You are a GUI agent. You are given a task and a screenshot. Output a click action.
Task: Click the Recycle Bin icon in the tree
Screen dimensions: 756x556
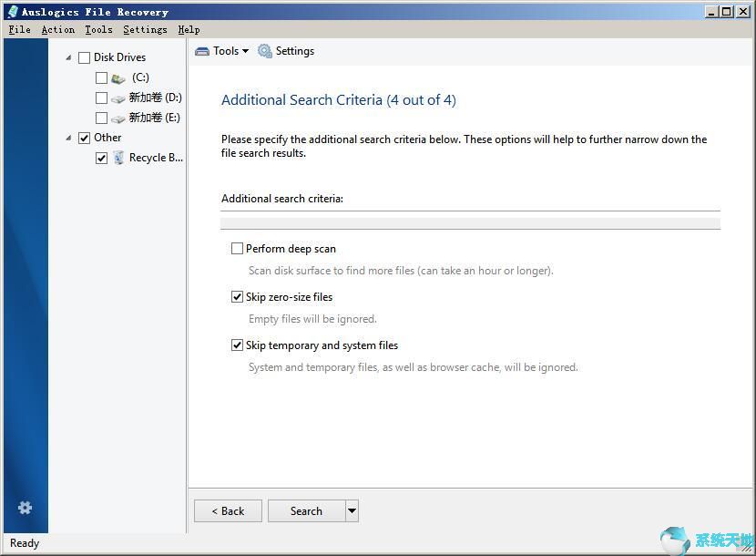(x=119, y=158)
